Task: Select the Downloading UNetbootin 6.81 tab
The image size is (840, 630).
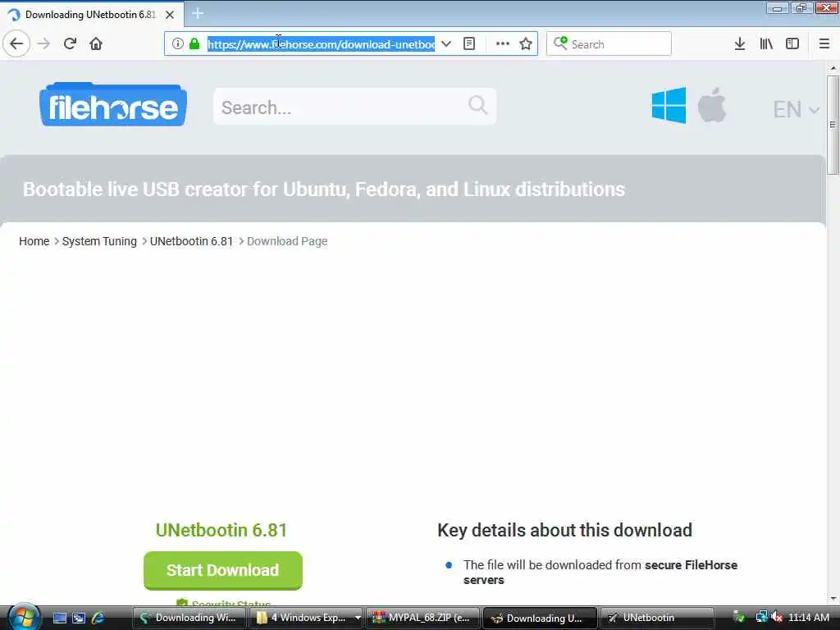Action: (92, 15)
